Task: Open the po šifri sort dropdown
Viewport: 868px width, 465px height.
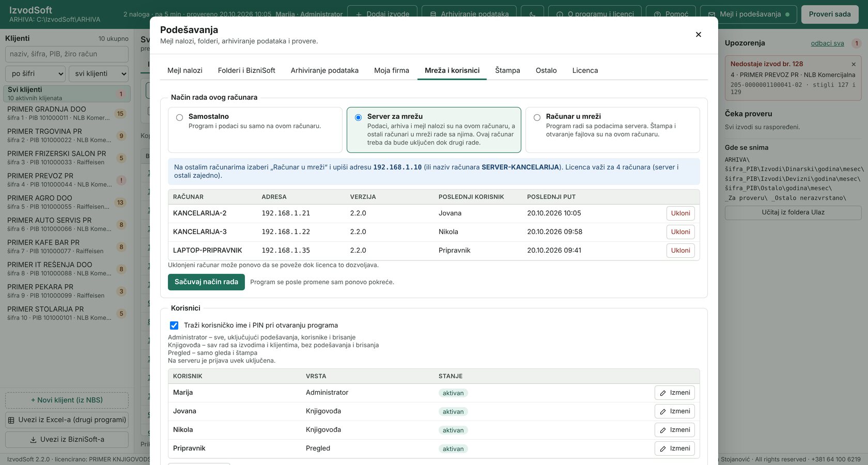Action: [36, 73]
